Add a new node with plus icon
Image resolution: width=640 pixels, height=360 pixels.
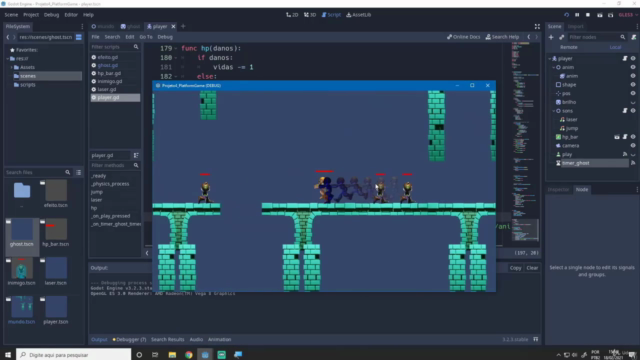pos(551,37)
